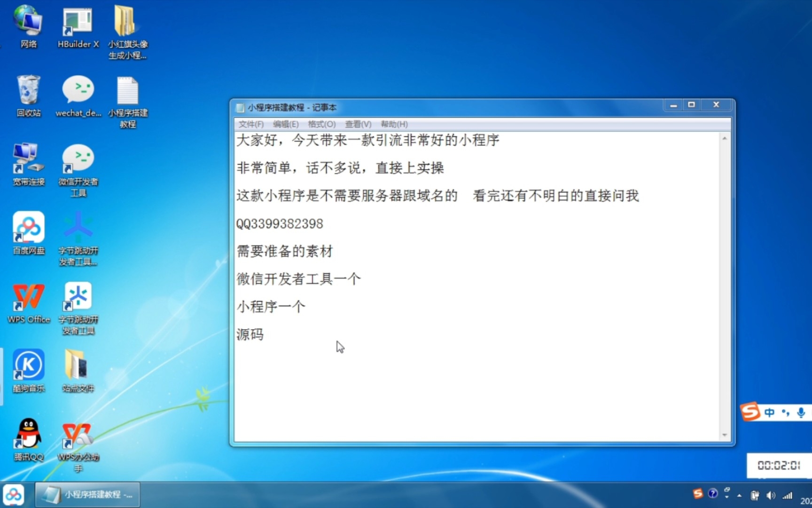Launch 腾讯QQ from the desktop
The height and width of the screenshot is (508, 812).
28,439
